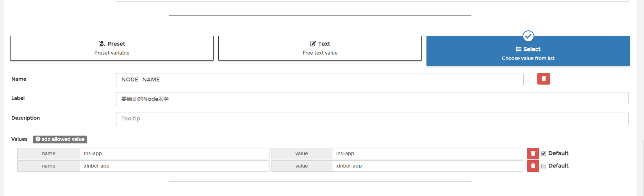Click the list icon beside Select
Viewport: 644px width, 196px height.
click(x=518, y=49)
